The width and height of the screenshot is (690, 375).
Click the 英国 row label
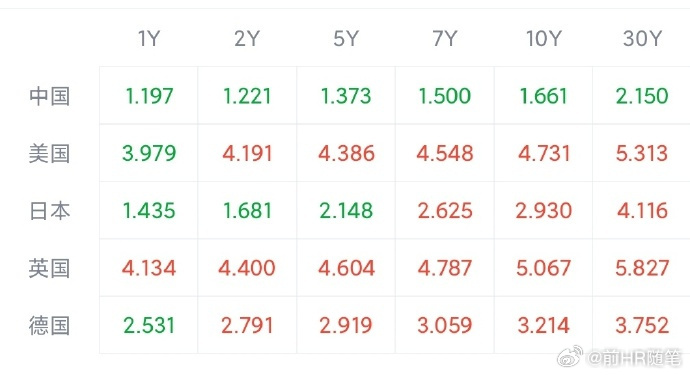point(49,268)
